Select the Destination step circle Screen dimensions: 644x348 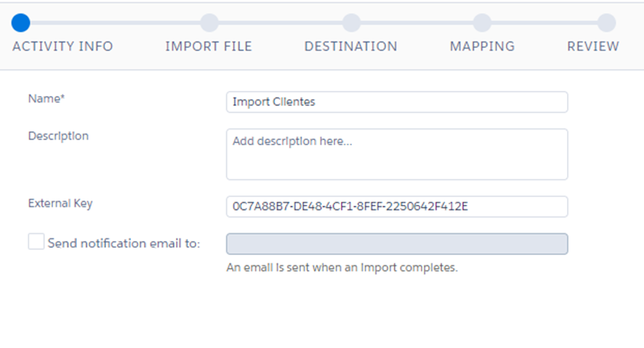tap(351, 23)
